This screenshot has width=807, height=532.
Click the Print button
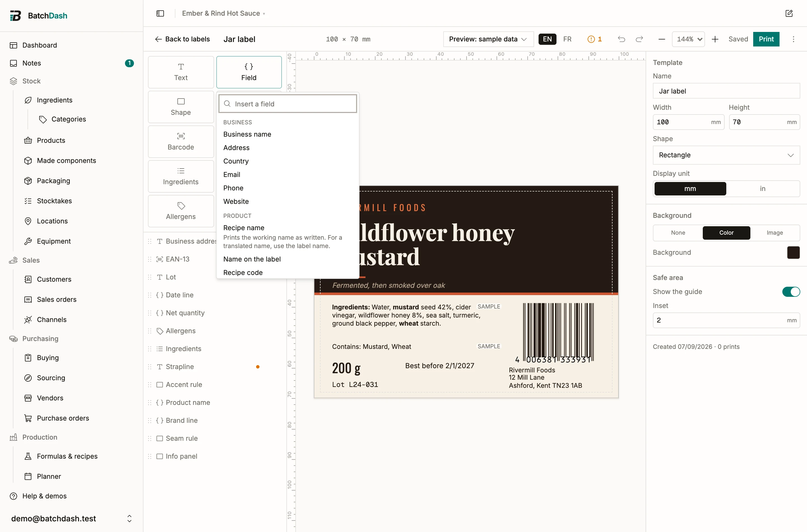[766, 39]
